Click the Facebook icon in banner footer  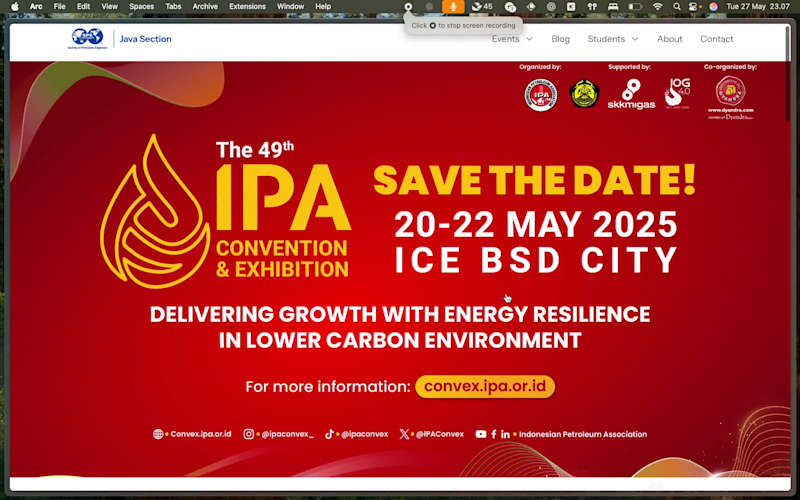[x=494, y=434]
